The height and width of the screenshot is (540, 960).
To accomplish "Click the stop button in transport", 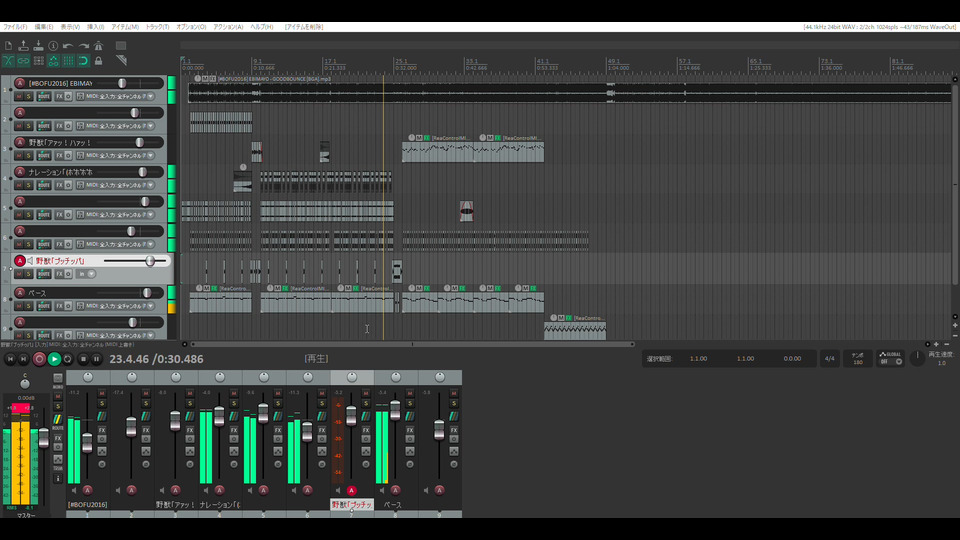I will [82, 358].
